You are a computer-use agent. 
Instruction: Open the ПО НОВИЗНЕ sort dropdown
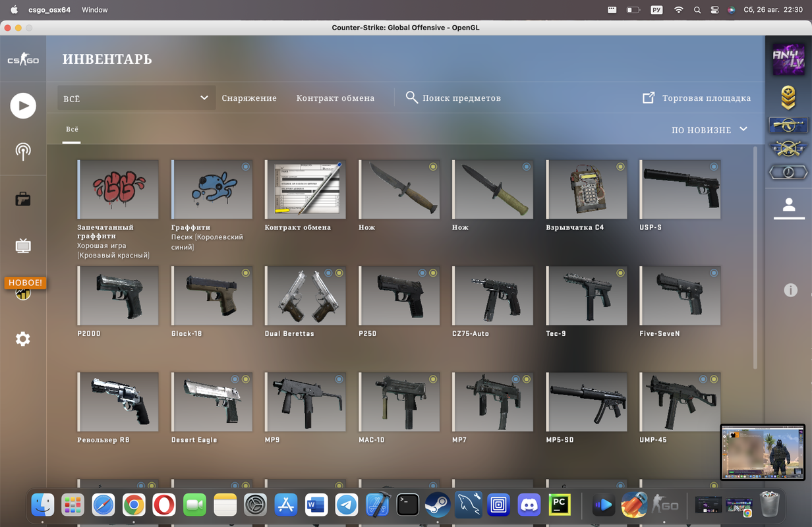click(x=709, y=130)
